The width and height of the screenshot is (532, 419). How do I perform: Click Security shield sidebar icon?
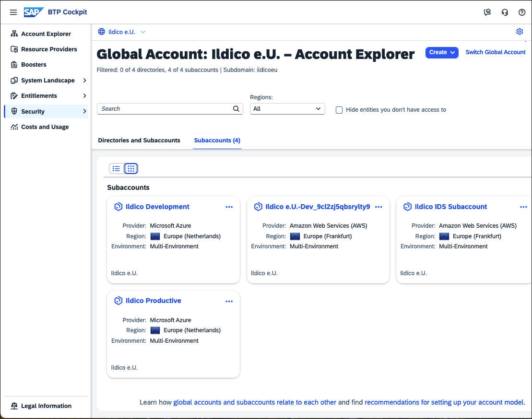coord(14,111)
